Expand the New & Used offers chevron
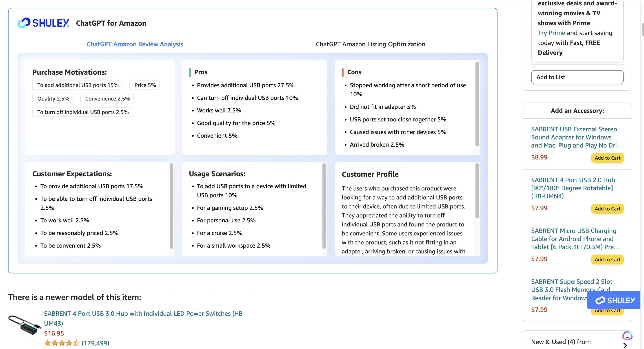644x349 pixels. point(625,345)
